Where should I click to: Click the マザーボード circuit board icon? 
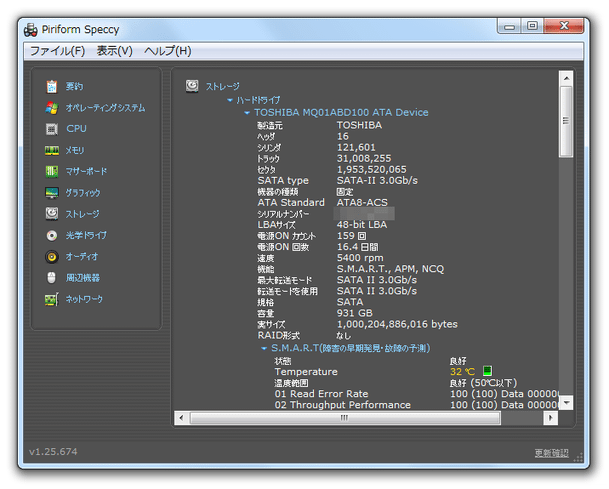pyautogui.click(x=52, y=171)
